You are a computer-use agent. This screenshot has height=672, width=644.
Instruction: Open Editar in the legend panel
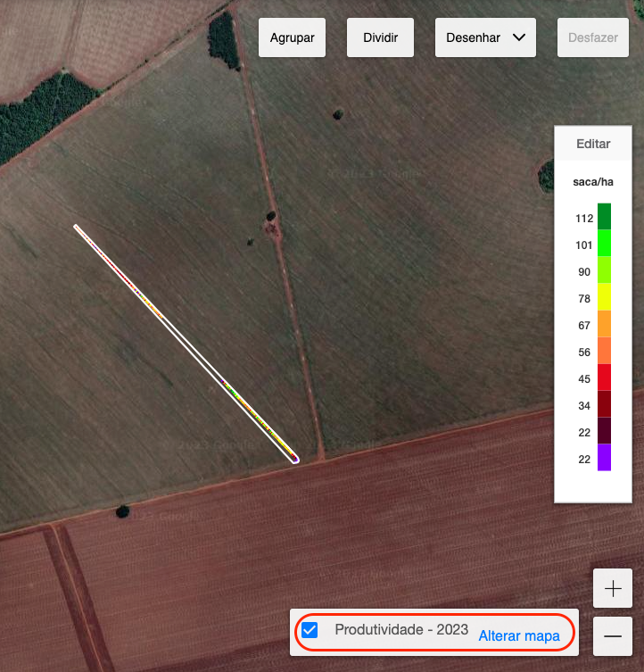(593, 144)
